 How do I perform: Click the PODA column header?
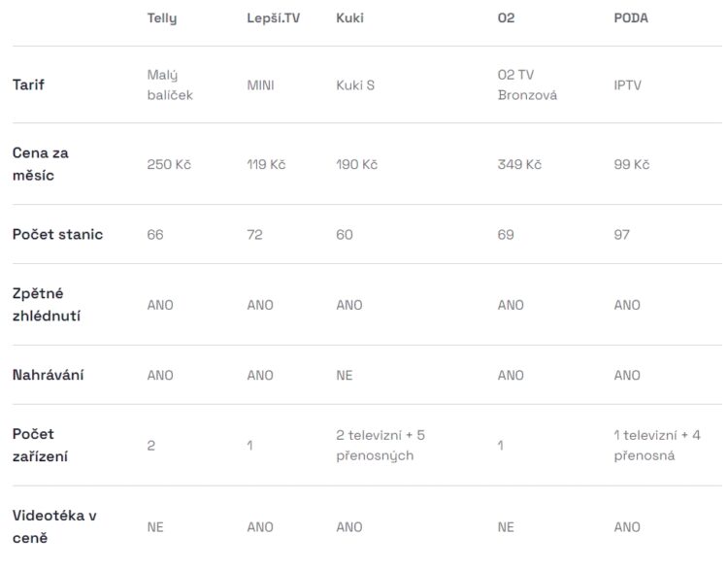pyautogui.click(x=631, y=18)
